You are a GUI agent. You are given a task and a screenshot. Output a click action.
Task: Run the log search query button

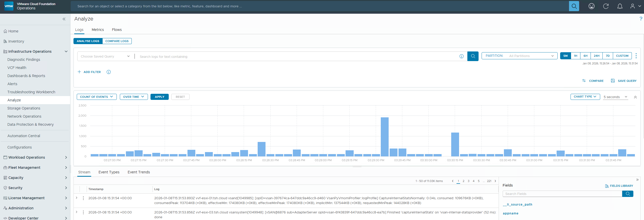click(473, 56)
